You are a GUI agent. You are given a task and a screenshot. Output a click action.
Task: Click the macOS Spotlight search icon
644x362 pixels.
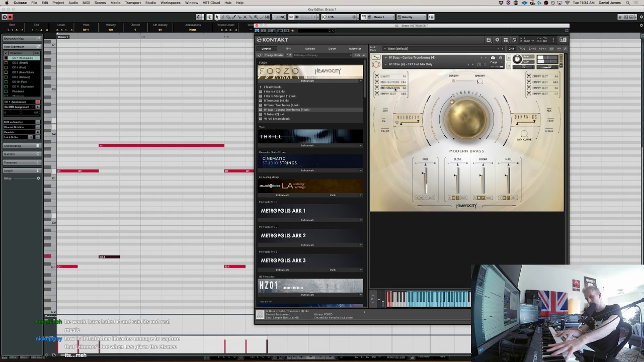coord(627,3)
